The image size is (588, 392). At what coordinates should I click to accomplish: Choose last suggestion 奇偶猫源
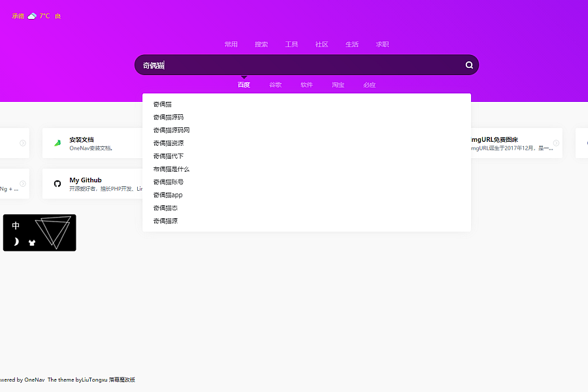306,221
